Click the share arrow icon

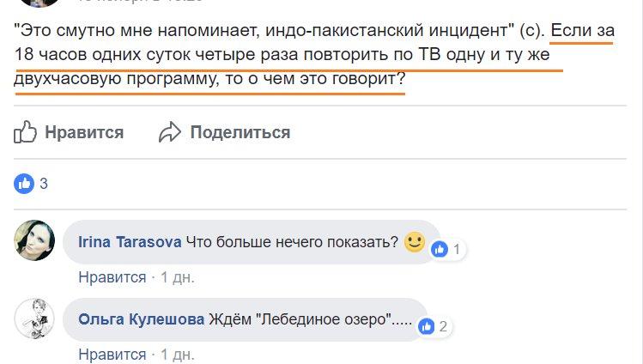click(x=170, y=132)
